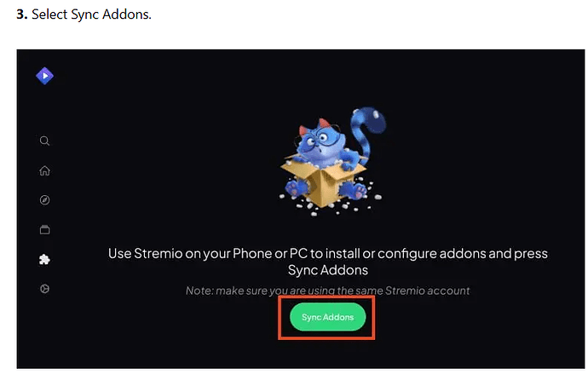Open the Discover compass icon
This screenshot has width=588, height=380.
(x=44, y=200)
